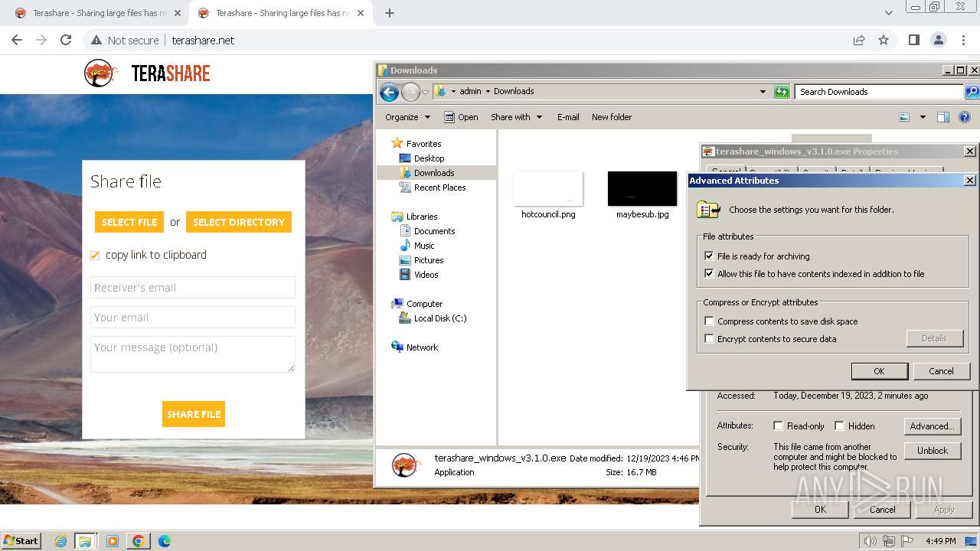The image size is (980, 551).
Task: Check the Read-only attribute
Action: [778, 426]
